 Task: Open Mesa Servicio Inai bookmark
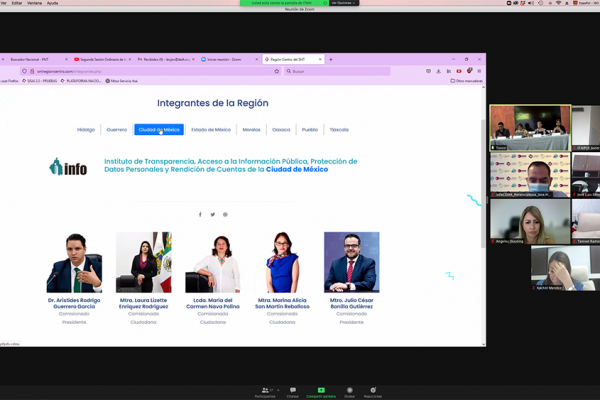point(122,81)
